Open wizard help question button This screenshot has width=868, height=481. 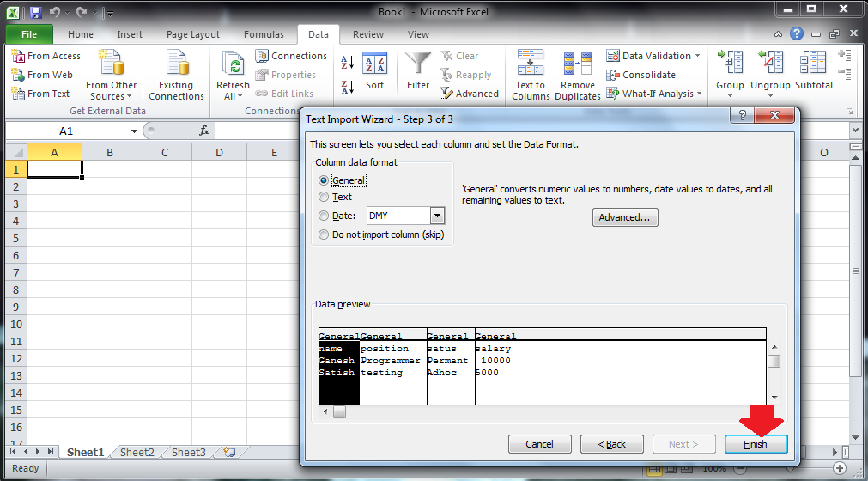pos(742,115)
